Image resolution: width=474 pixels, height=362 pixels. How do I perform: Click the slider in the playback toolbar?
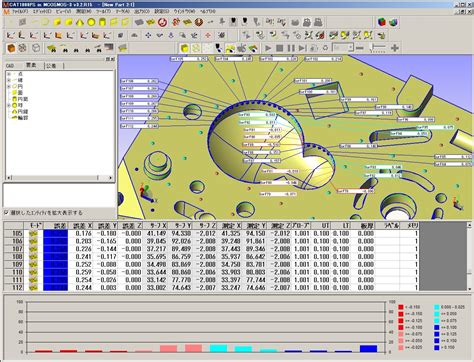tap(378, 48)
